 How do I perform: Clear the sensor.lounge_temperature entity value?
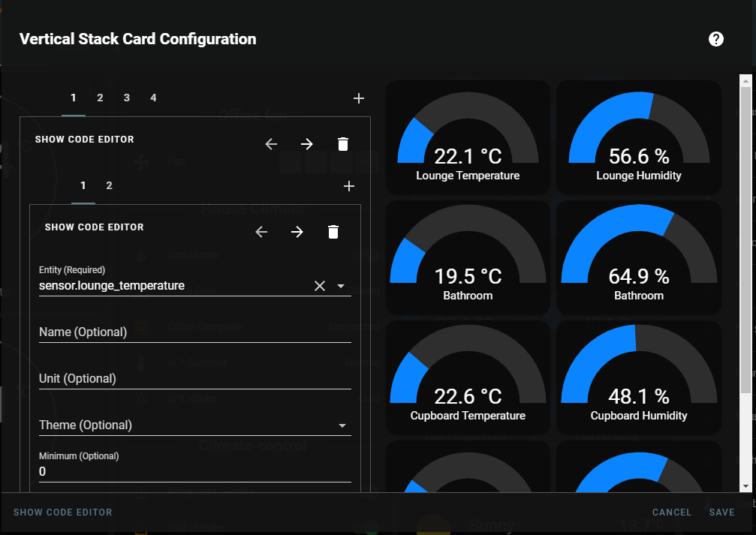click(320, 286)
